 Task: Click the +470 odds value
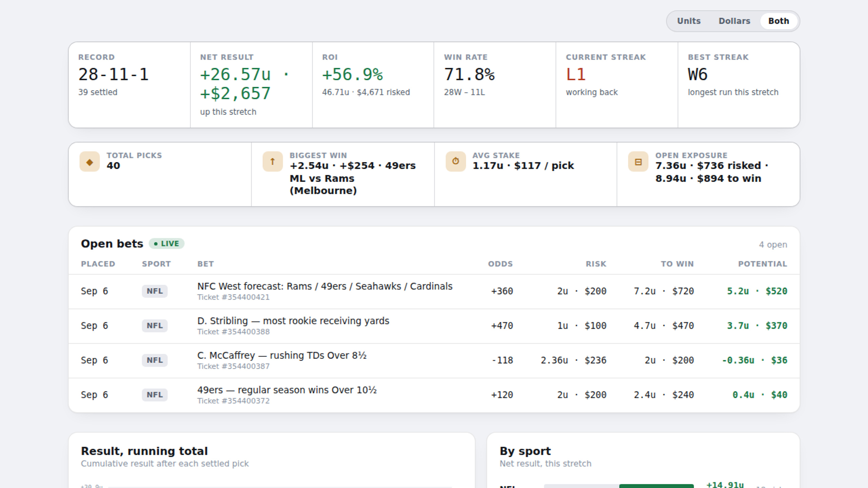click(502, 326)
